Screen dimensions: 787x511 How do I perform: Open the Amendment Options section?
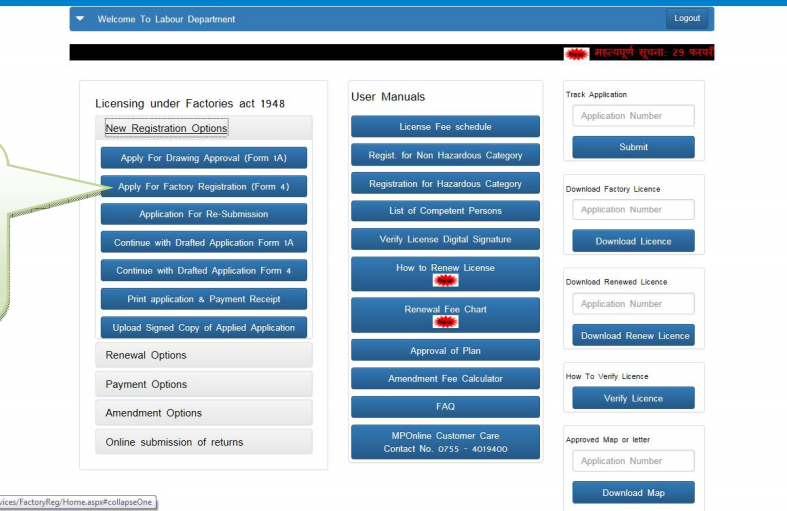point(154,413)
